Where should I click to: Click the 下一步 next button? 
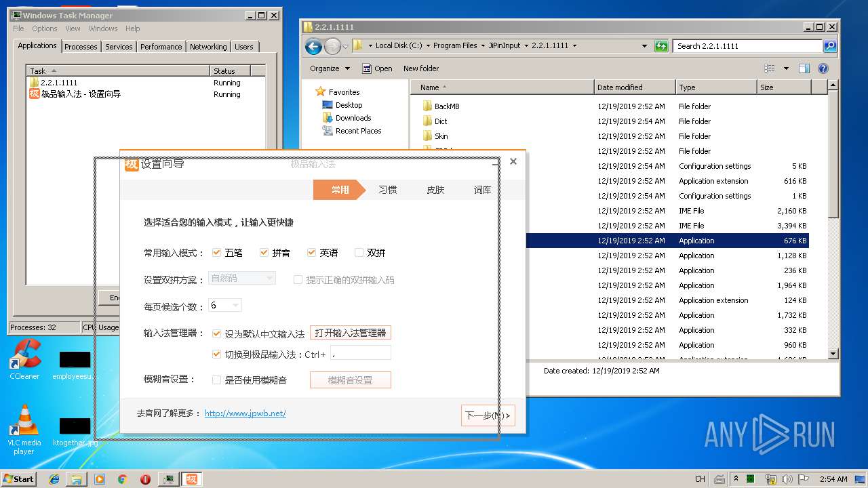coord(488,415)
